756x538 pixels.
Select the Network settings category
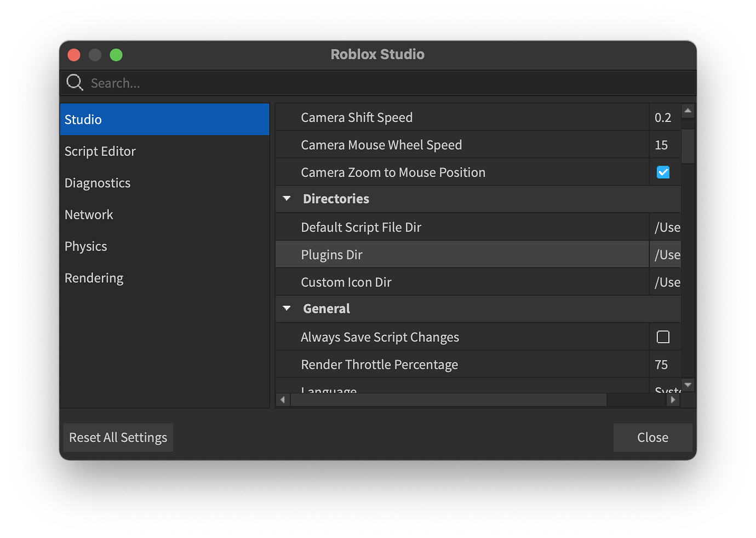89,214
